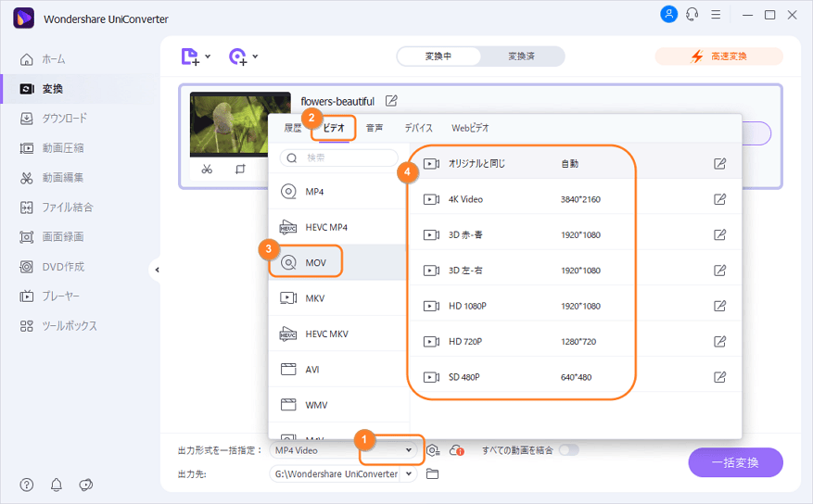Open the output folder icon
Viewport: 813px width, 504px height.
[x=432, y=474]
